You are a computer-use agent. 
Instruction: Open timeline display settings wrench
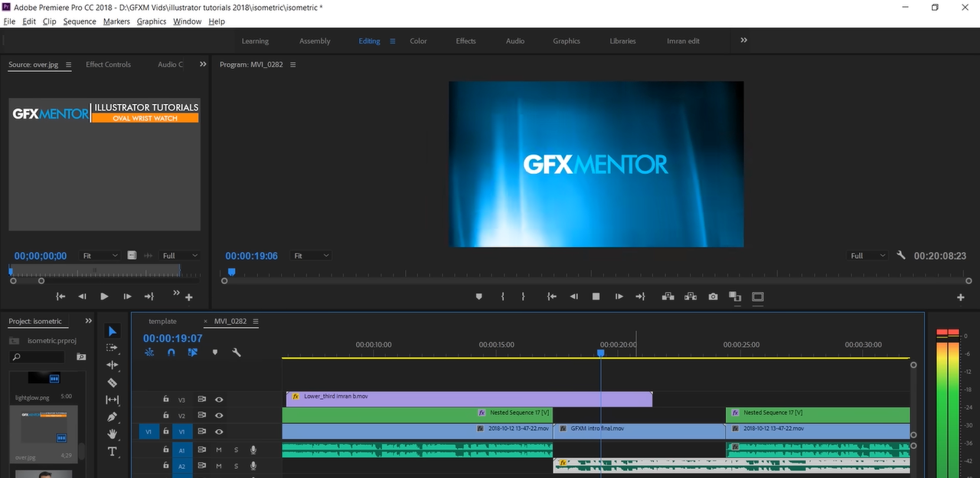[237, 352]
